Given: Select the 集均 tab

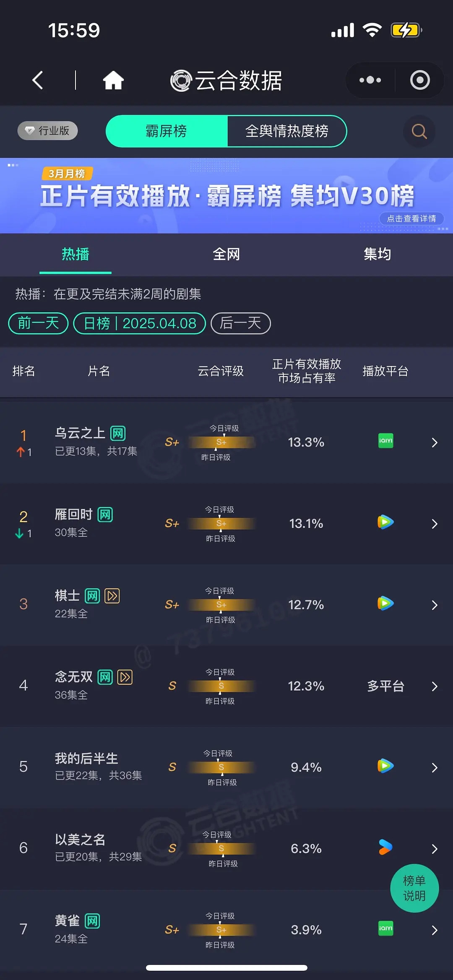Looking at the screenshot, I should 377,254.
